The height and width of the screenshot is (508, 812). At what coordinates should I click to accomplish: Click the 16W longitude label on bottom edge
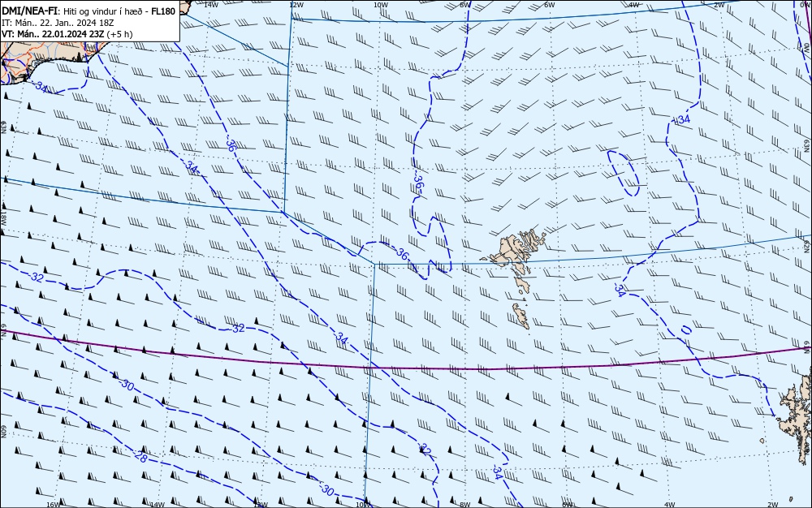pyautogui.click(x=54, y=505)
